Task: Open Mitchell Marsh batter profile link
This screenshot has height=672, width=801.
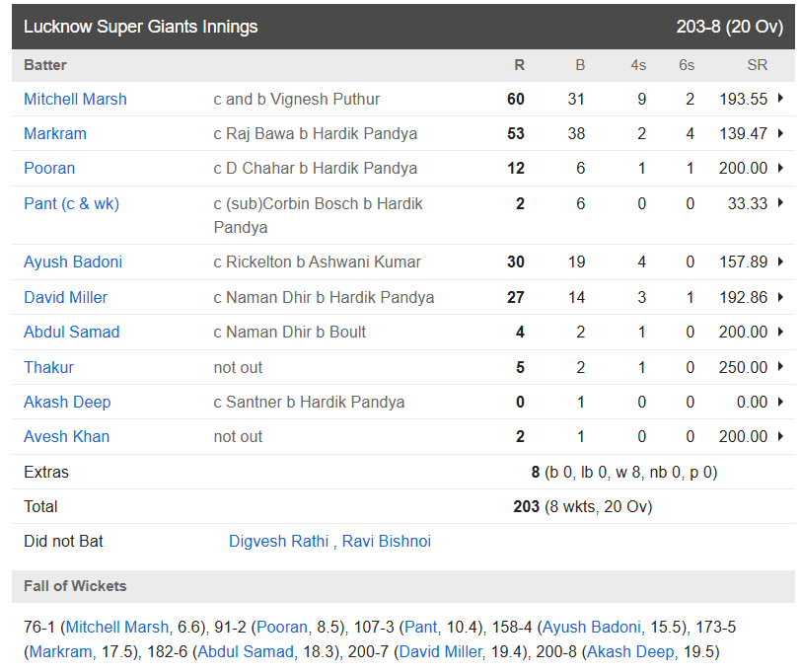Action: click(x=75, y=99)
